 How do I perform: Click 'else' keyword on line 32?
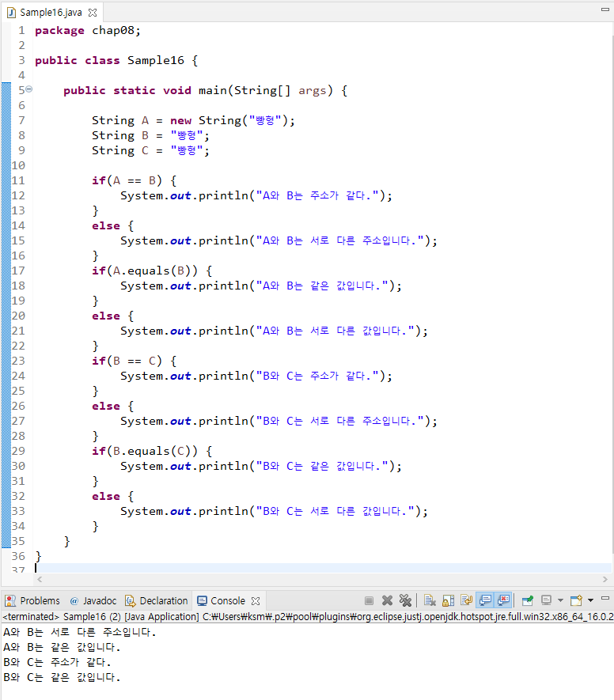[x=106, y=497]
